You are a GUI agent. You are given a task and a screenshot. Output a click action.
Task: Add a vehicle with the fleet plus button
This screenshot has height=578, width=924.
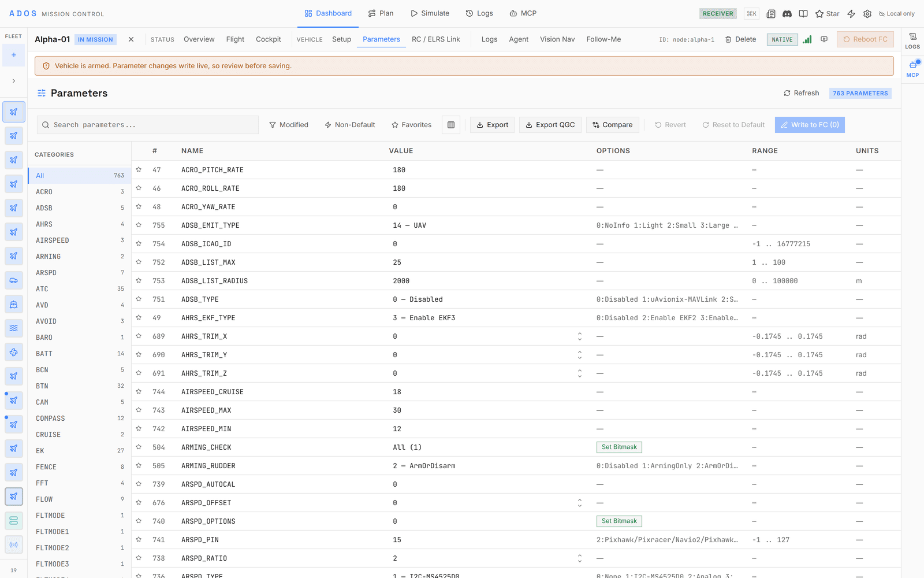(x=14, y=55)
